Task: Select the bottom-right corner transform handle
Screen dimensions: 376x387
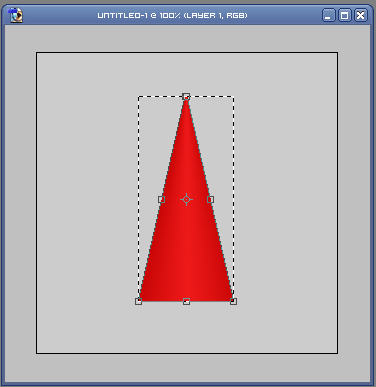Action: tap(233, 301)
